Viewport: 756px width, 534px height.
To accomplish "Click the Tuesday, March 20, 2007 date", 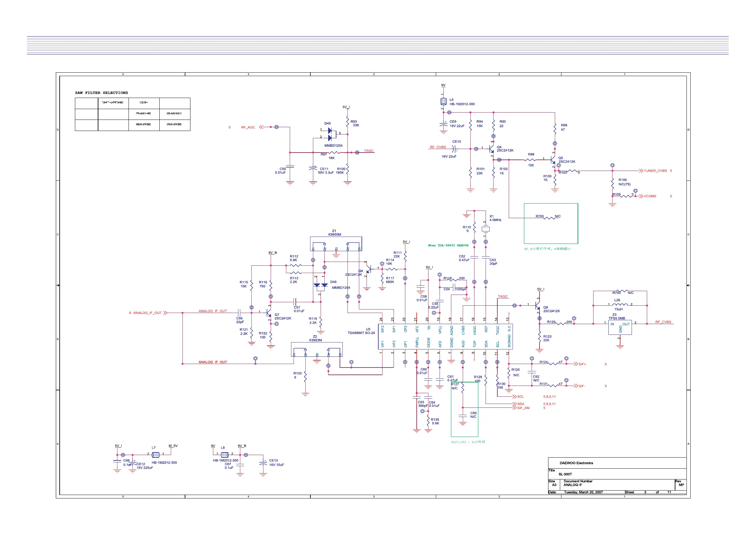I will pos(583,492).
